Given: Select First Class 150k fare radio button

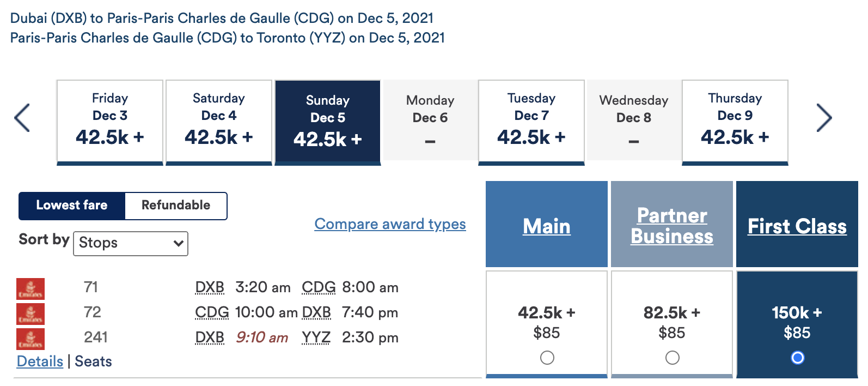Looking at the screenshot, I should coord(797,358).
